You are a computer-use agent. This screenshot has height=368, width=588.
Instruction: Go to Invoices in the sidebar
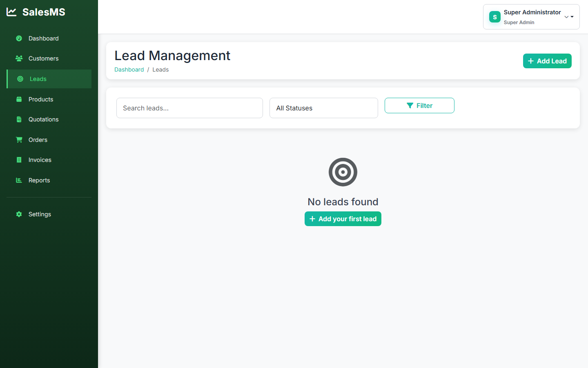tap(49, 160)
